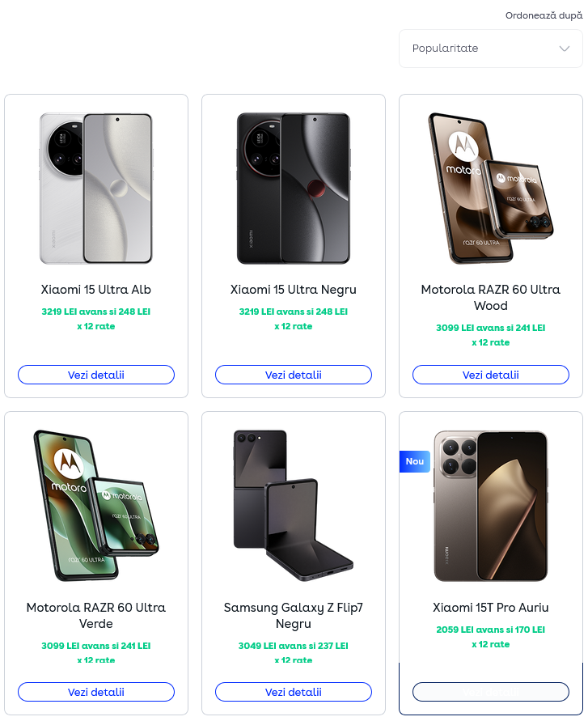Viewport: 588px width, 721px height.
Task: Select the Motorola RAZR 60 Ultra Wood title
Action: pyautogui.click(x=491, y=298)
